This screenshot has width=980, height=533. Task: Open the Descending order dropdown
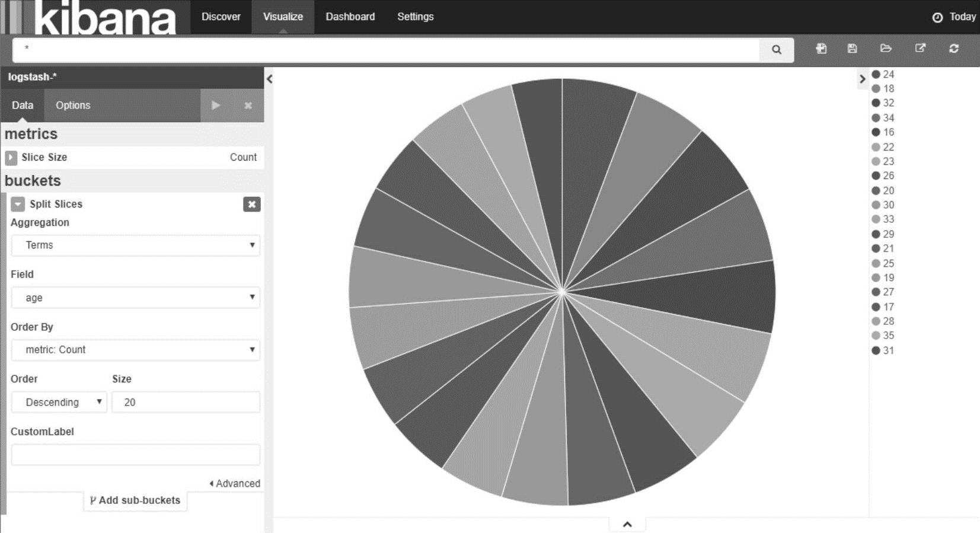(x=59, y=403)
